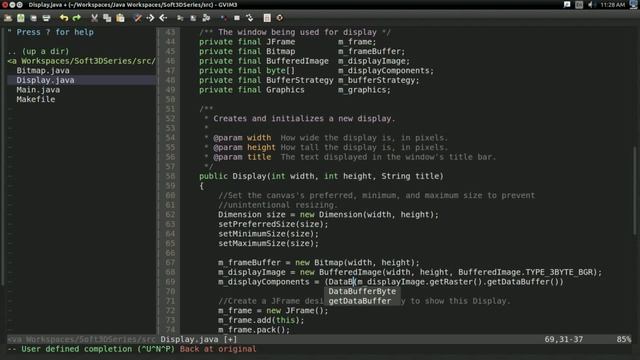Click 'Dimension size = new Dimension' line
This screenshot has height=360, width=640.
(x=328, y=215)
